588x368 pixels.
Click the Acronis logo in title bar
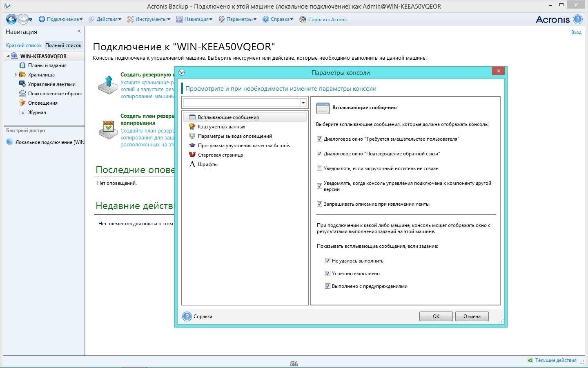7,6
